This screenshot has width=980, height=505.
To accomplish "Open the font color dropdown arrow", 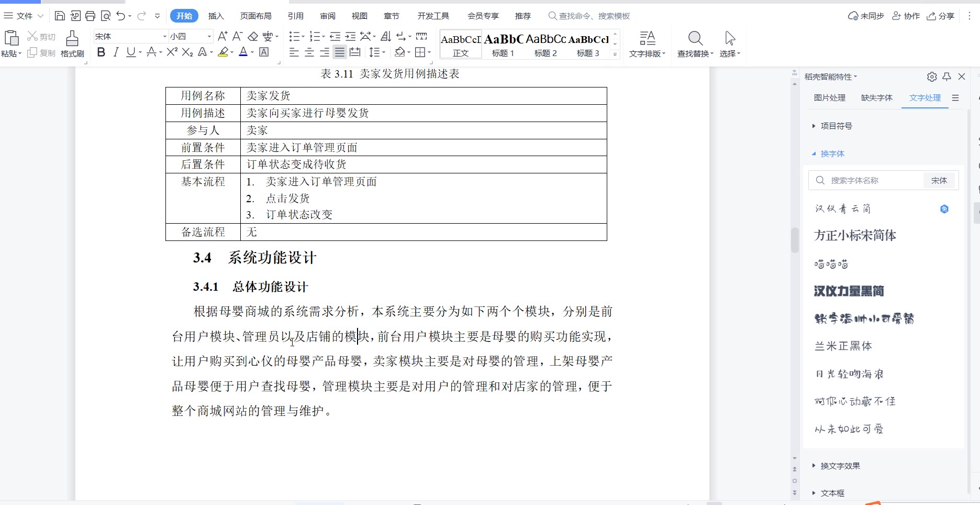I will tap(252, 52).
